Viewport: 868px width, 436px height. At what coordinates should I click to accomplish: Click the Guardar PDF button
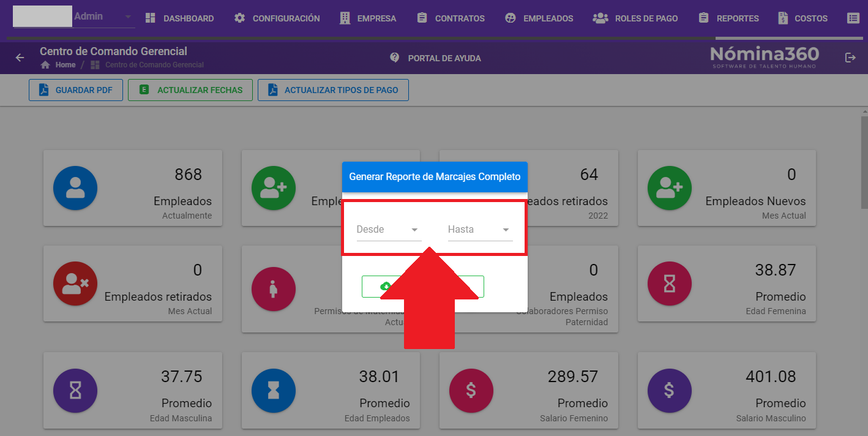tap(75, 90)
